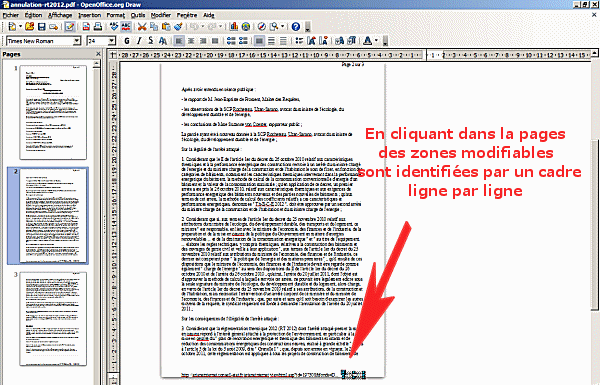Toggle Underline (S) formatting
This screenshot has width=600, height=385.
pos(151,41)
